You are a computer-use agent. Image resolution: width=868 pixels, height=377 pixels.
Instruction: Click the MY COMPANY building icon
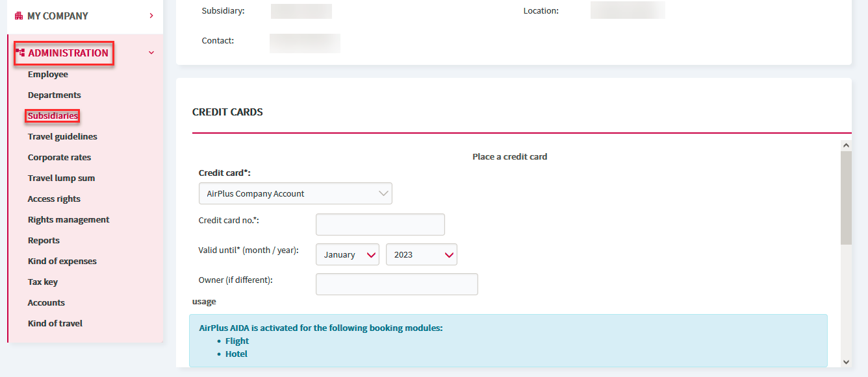click(18, 16)
